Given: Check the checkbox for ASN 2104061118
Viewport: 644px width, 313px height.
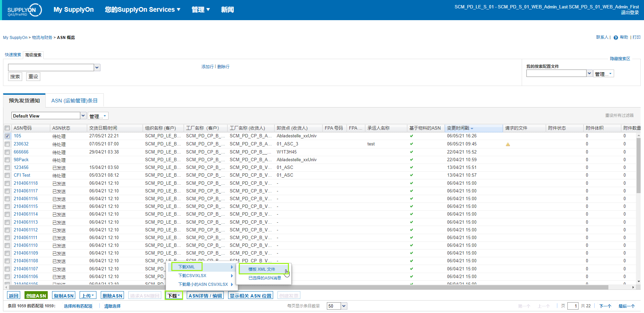Looking at the screenshot, I should (7, 183).
